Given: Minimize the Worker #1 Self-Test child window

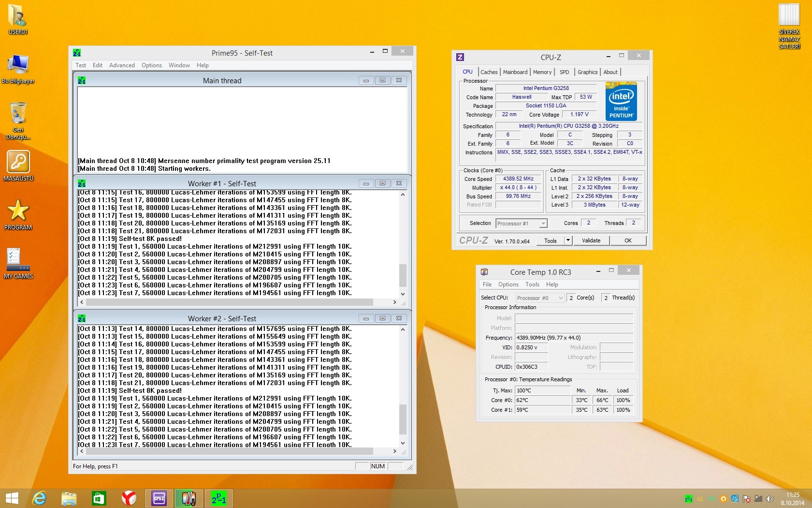Looking at the screenshot, I should pyautogui.click(x=366, y=183).
